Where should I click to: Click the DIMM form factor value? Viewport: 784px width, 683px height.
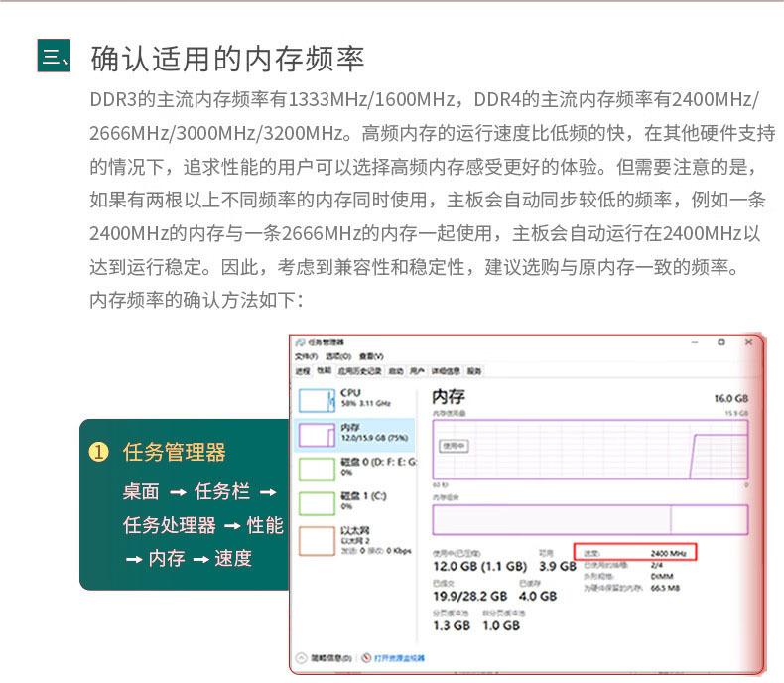pos(662,577)
